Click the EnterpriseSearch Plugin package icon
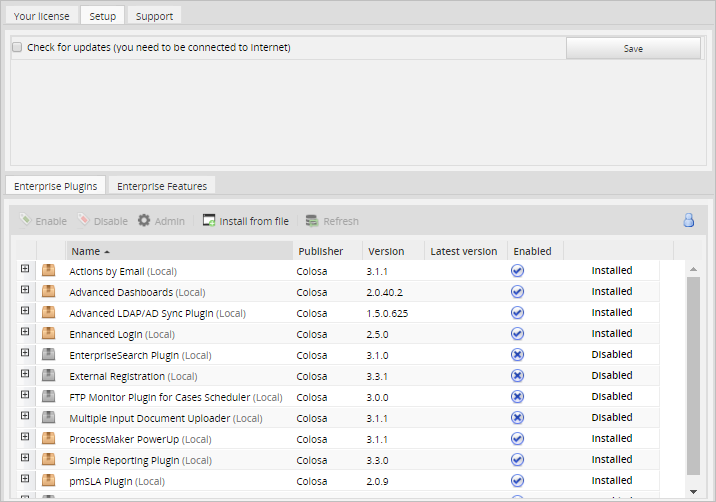 (x=48, y=355)
